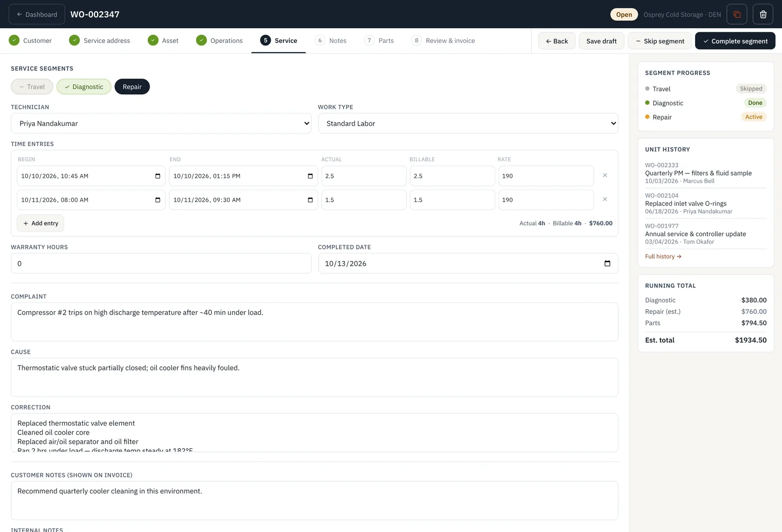Open calendar picker for end 10/10/2026, 01:15 PM
Screen dimensions: 782x532
pyautogui.click(x=310, y=176)
